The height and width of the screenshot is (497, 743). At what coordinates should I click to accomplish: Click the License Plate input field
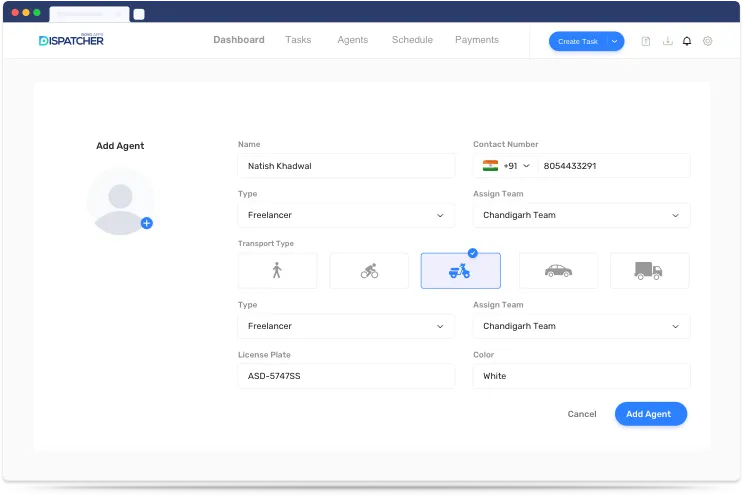click(x=346, y=376)
